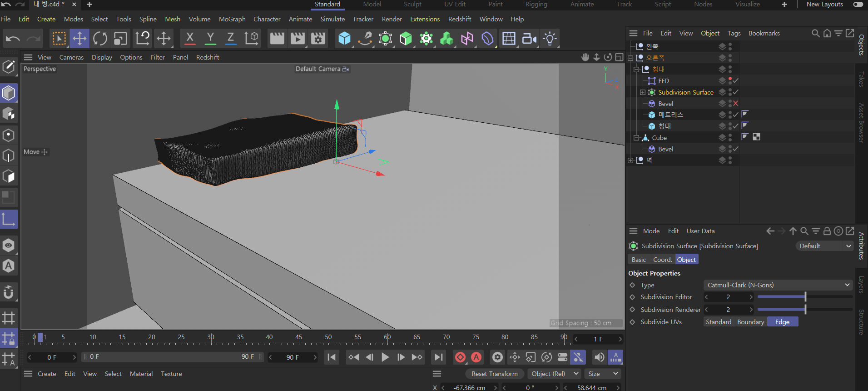Add a Light object
Image resolution: width=868 pixels, height=391 pixels.
(550, 39)
